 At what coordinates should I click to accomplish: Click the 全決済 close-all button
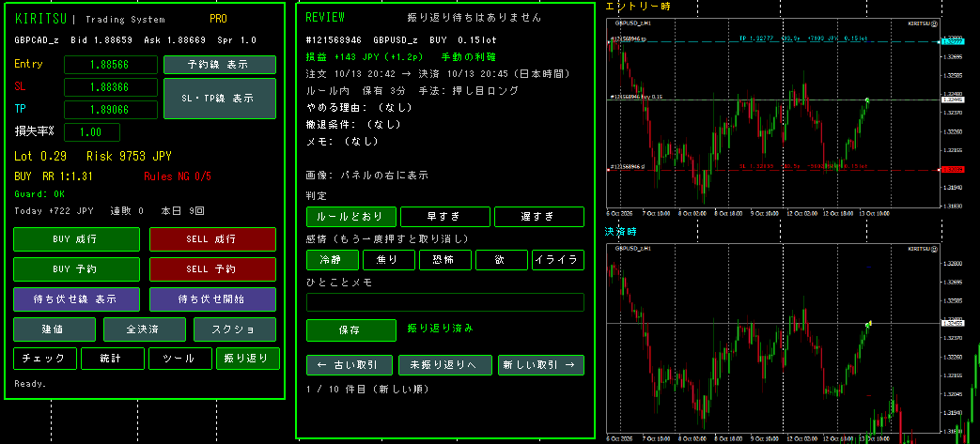(x=145, y=329)
